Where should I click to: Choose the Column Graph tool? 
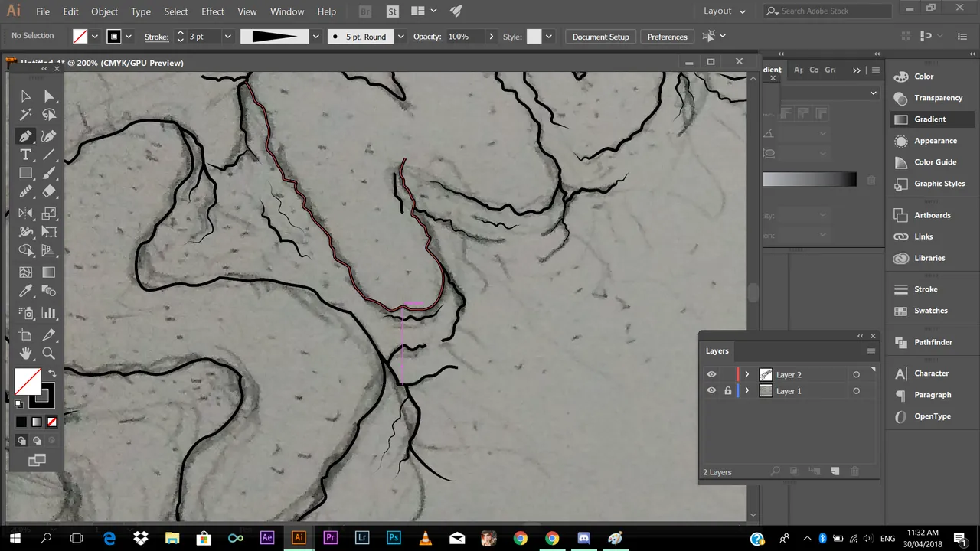[49, 313]
